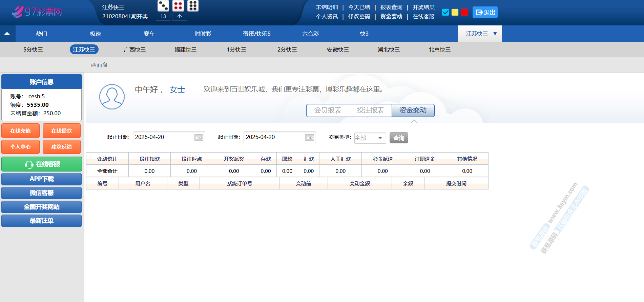The width and height of the screenshot is (644, 302).
Task: Pick the red theme color swatch
Action: click(464, 12)
